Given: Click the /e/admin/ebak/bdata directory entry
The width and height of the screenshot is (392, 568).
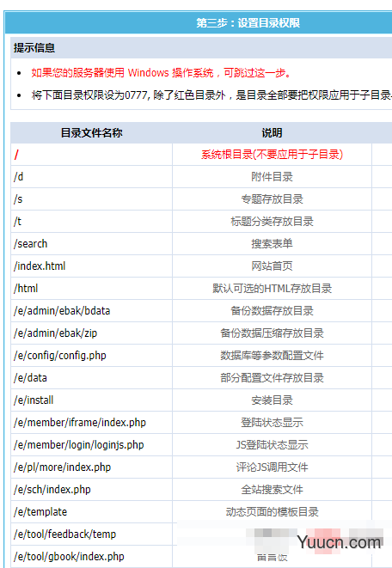Looking at the screenshot, I should coord(62,311).
